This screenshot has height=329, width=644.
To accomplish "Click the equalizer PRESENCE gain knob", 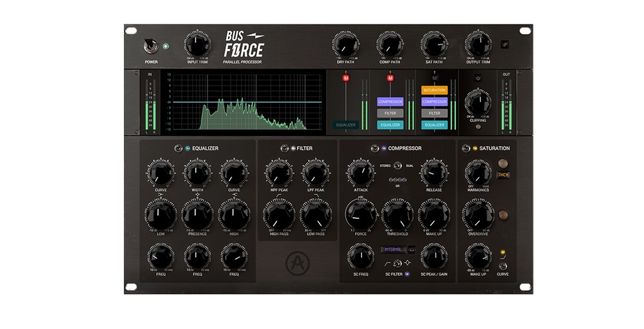I will (197, 215).
